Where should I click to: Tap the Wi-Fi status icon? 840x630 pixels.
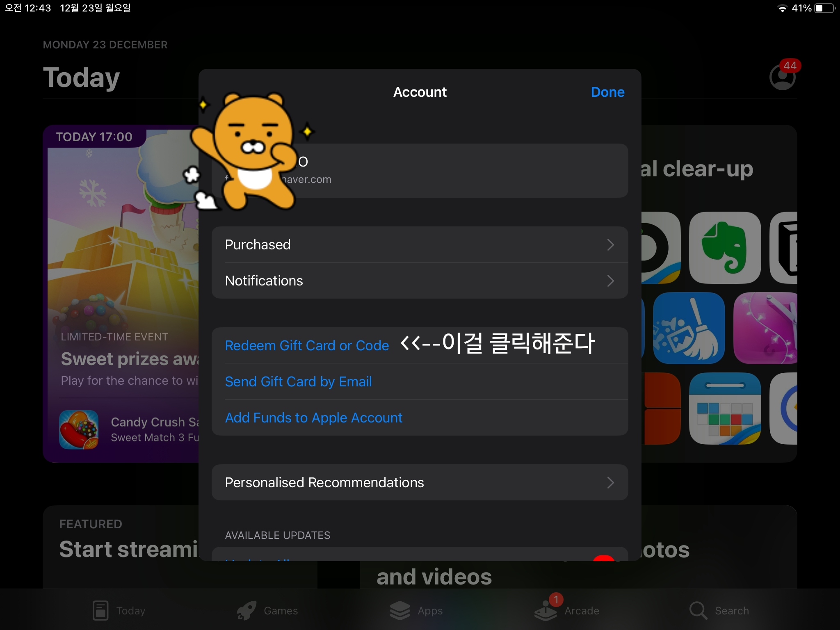(x=782, y=8)
